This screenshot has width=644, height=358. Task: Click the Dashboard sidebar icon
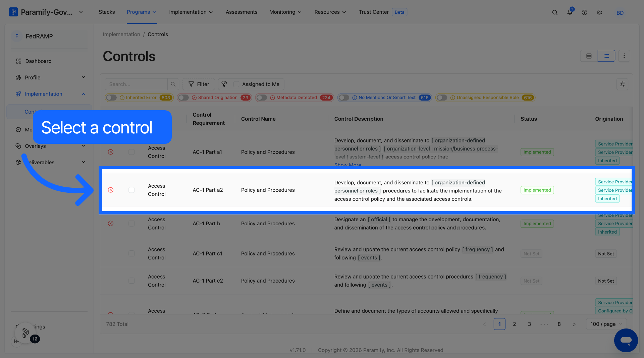click(18, 61)
